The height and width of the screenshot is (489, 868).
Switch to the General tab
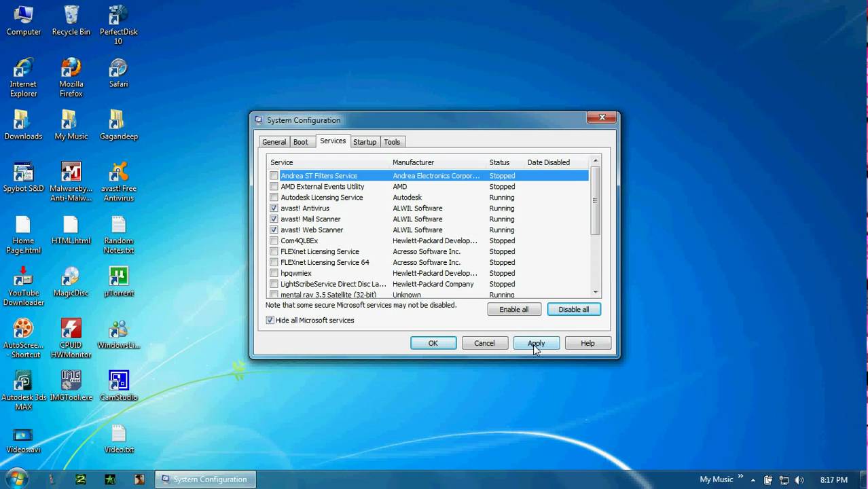pyautogui.click(x=274, y=142)
